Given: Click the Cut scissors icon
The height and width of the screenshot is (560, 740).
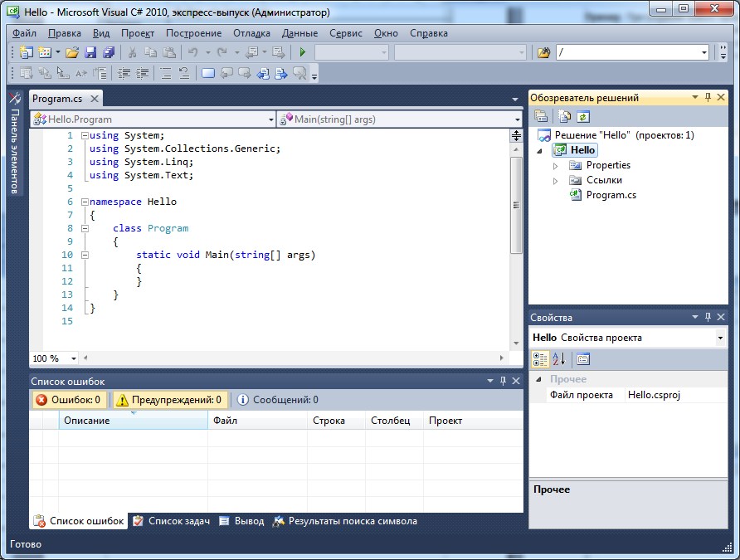Looking at the screenshot, I should pos(133,52).
